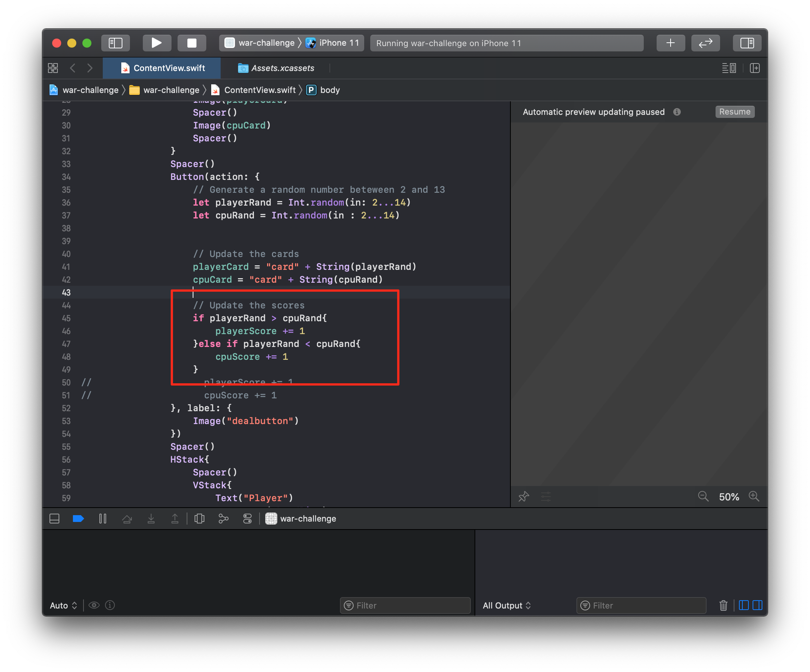Stop the running war-challenge app

tap(192, 43)
